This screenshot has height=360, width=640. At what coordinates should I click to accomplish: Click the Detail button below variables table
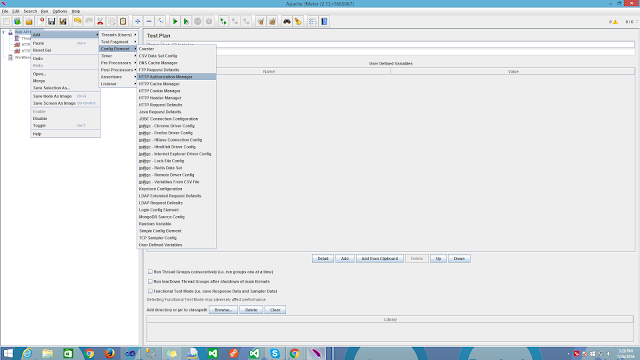click(323, 258)
